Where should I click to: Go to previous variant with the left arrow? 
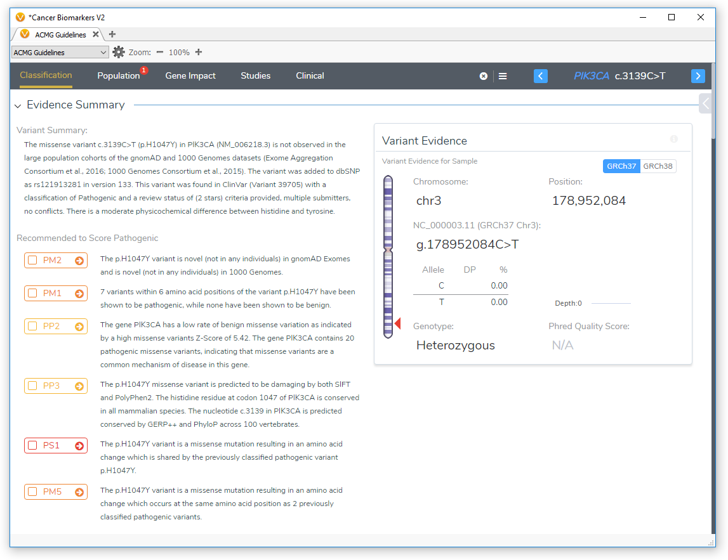(x=540, y=75)
